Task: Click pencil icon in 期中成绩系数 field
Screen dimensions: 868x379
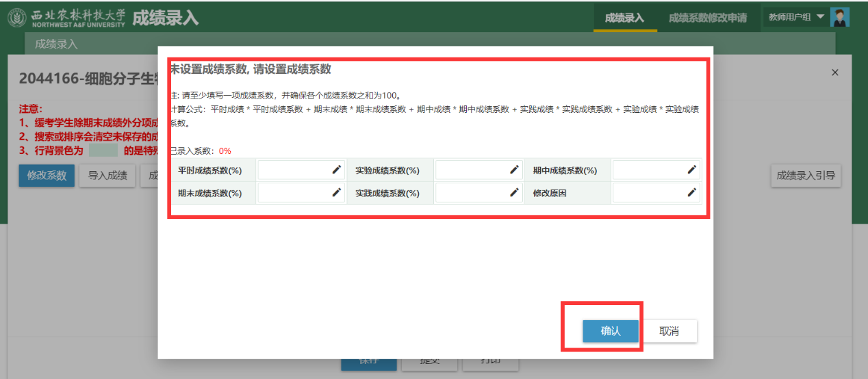Action: click(x=691, y=170)
